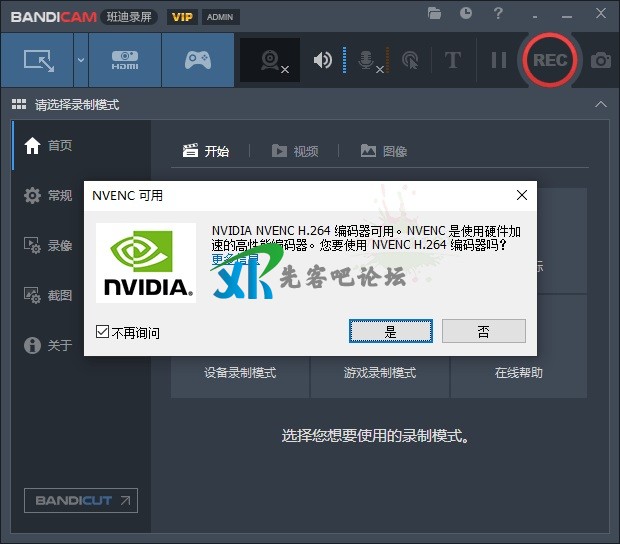This screenshot has width=620, height=544.
Task: Open the BANDICUT link button
Action: 81,500
